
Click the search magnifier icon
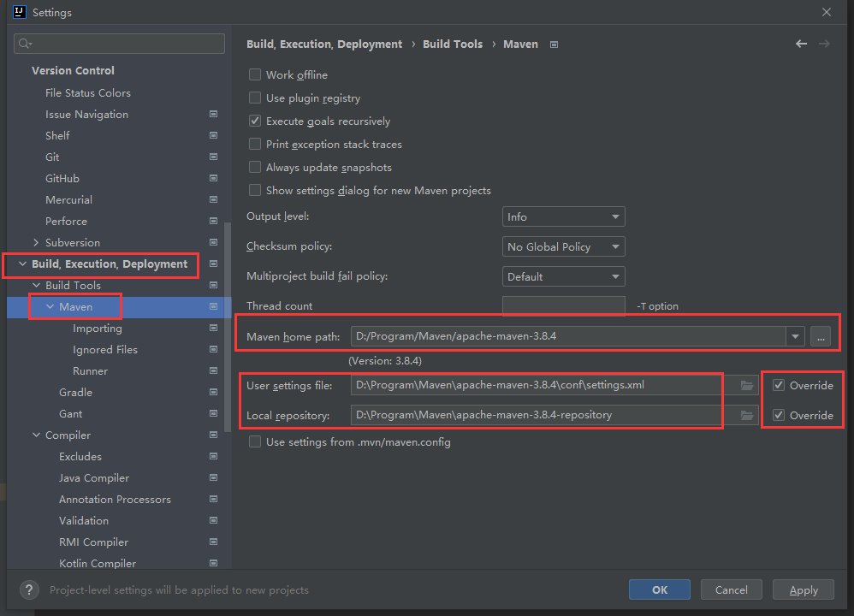click(x=25, y=44)
